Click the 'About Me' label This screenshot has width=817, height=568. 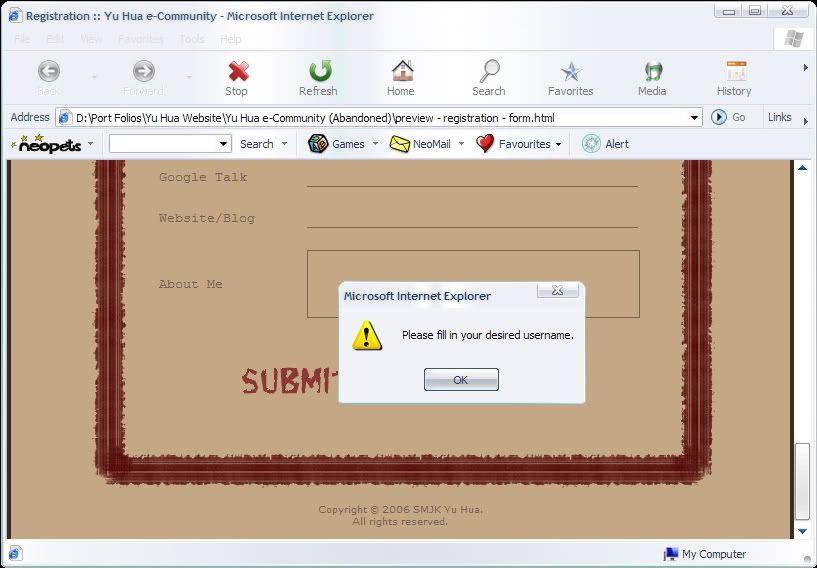(191, 284)
